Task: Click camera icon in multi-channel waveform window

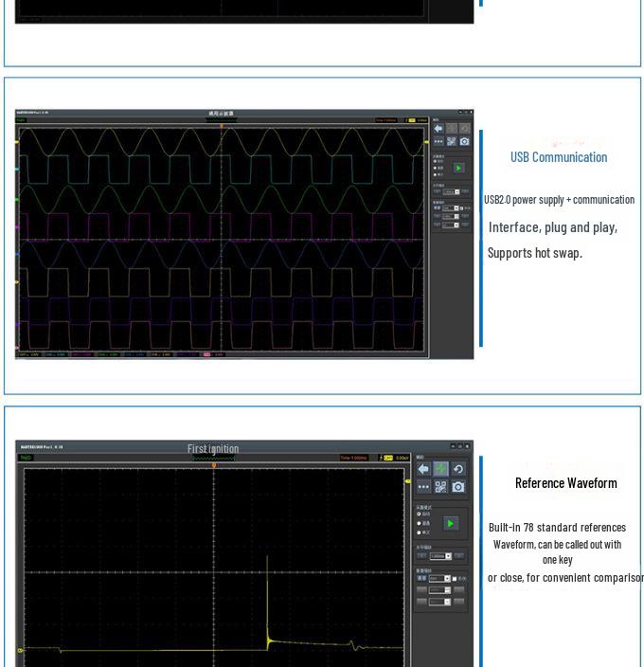Action: pyautogui.click(x=464, y=142)
